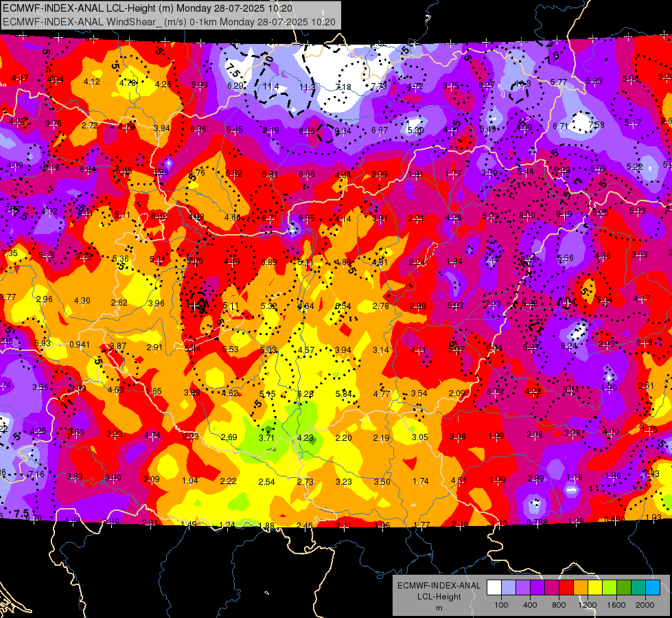Click the wind shear value 6.28
672x618 pixels.
tap(305, 393)
